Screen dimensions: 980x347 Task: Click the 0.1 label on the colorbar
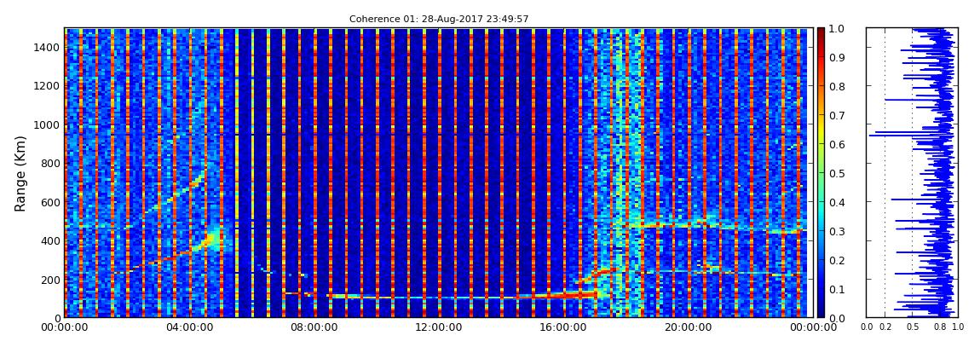pos(837,289)
